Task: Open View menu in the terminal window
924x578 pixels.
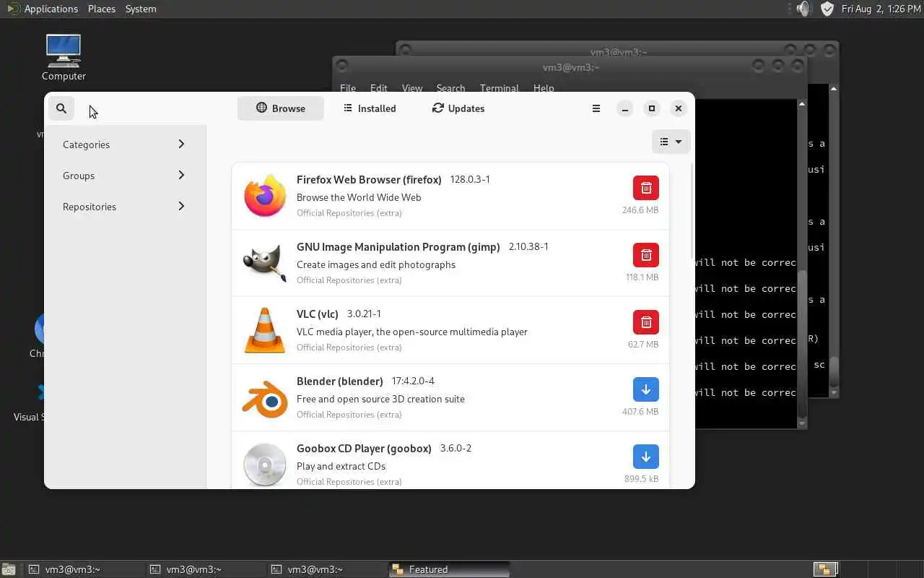Action: click(x=412, y=88)
